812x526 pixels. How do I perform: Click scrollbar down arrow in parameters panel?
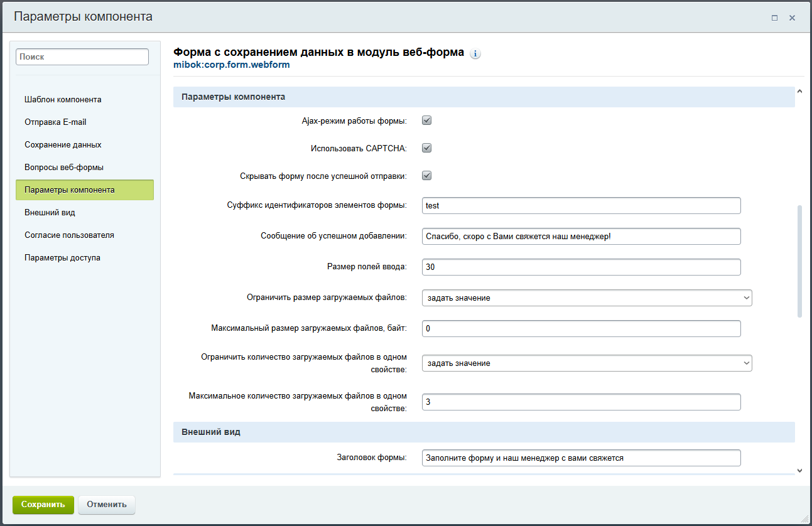click(x=799, y=470)
